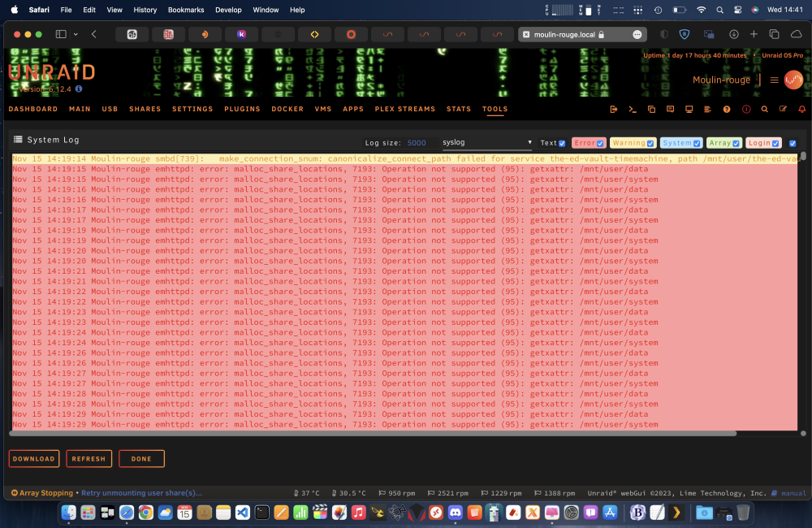Go back with Safari back arrow
This screenshot has width=812, height=528.
point(93,34)
